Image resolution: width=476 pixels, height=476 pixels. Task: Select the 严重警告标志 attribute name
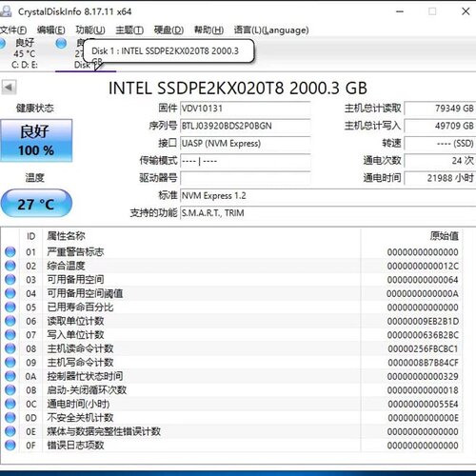click(75, 251)
